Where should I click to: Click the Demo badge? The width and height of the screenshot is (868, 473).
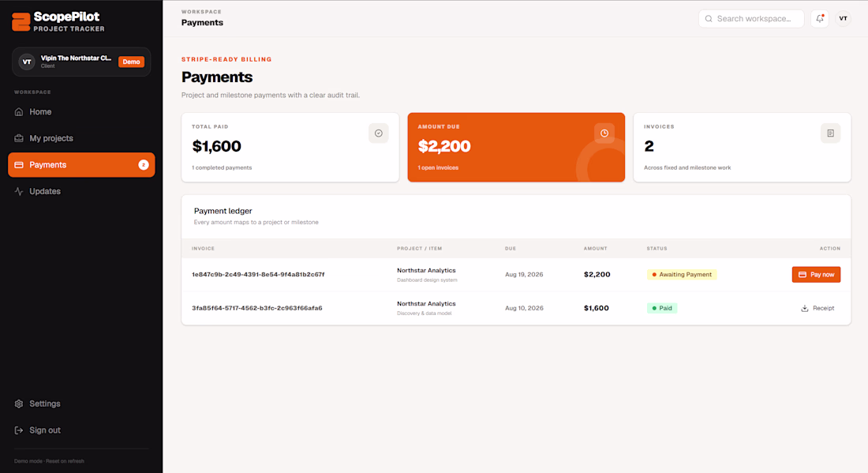click(131, 62)
